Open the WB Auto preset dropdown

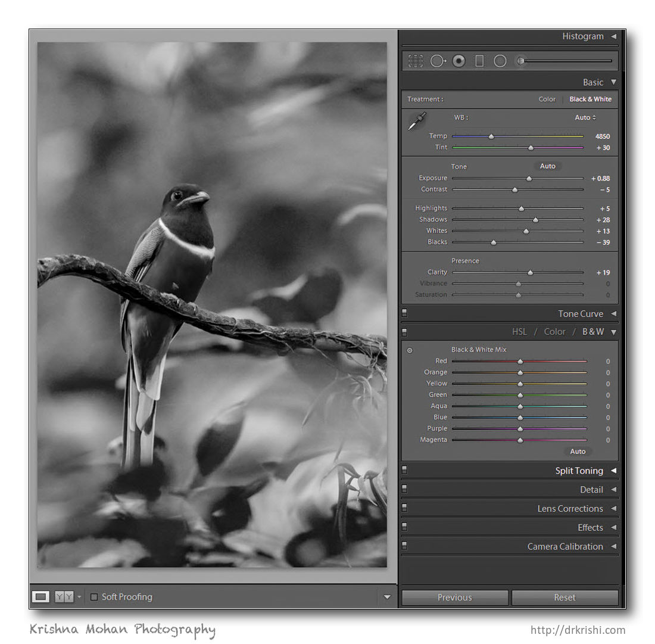click(585, 117)
